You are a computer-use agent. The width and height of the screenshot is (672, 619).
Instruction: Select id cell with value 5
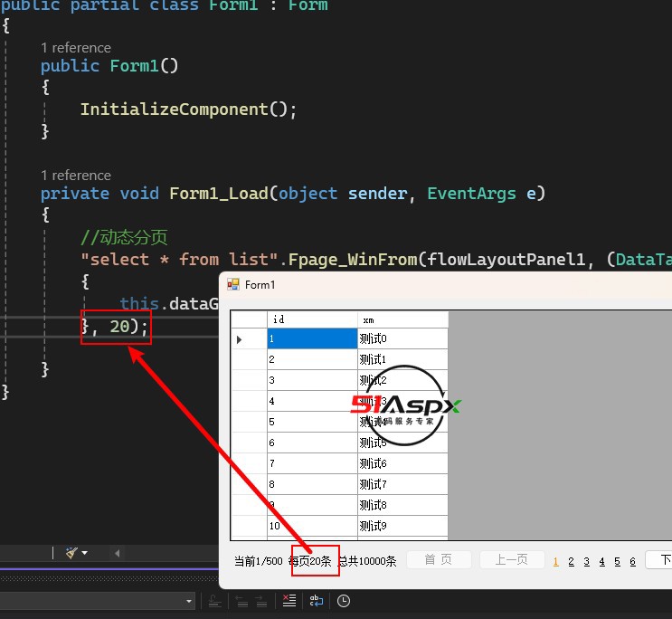312,422
